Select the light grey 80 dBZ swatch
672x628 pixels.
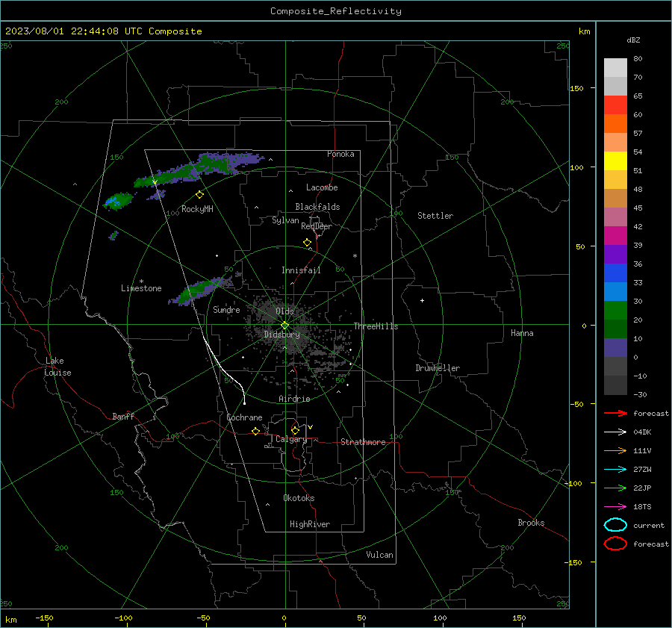615,67
